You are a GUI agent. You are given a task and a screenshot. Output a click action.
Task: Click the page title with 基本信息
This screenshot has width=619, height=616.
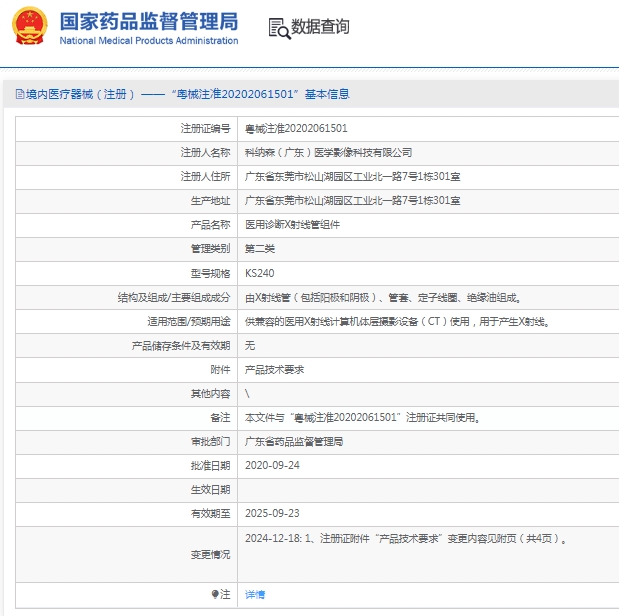[x=188, y=94]
